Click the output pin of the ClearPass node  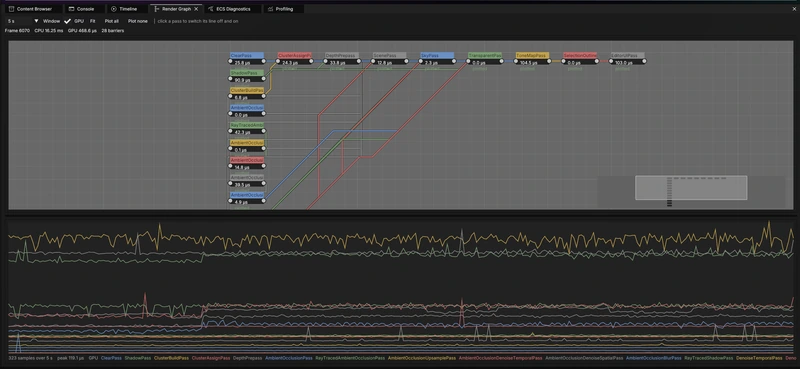(x=264, y=61)
